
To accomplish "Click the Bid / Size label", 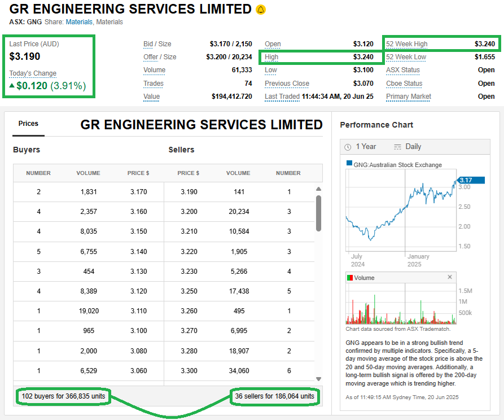I will point(157,44).
